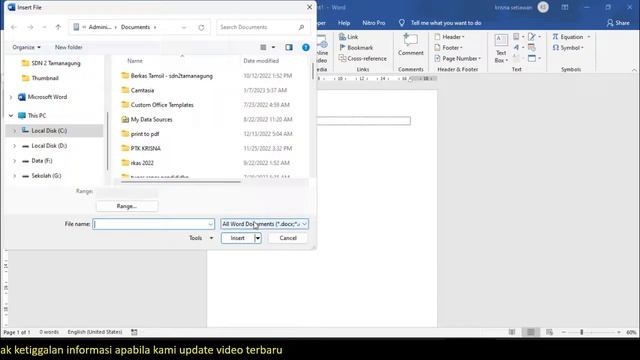Click the zoom in plus icon

[619, 332]
